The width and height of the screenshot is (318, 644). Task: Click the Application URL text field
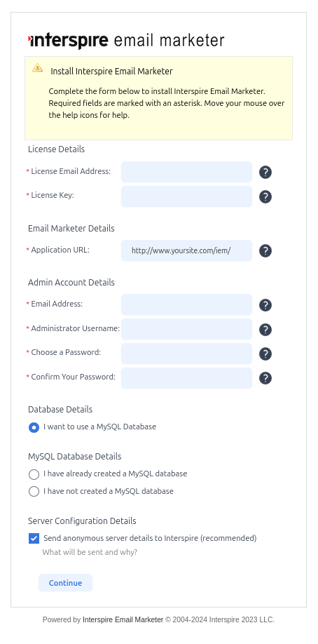[186, 250]
